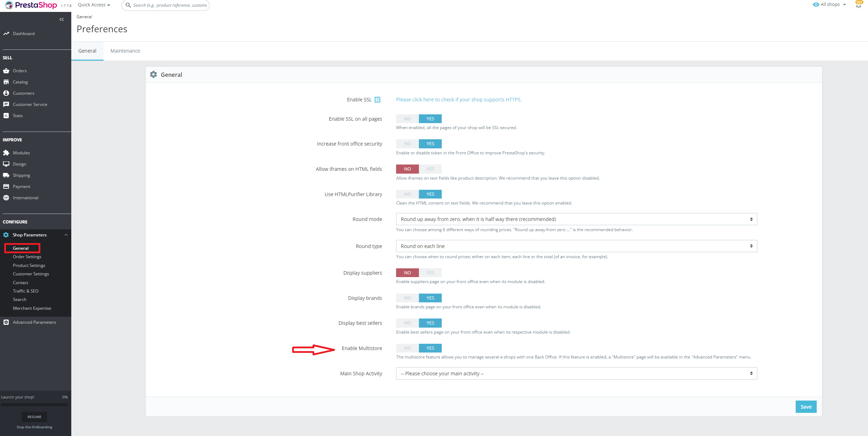This screenshot has width=868, height=436.
Task: Disable Enable SSL on all pages
Action: (407, 119)
